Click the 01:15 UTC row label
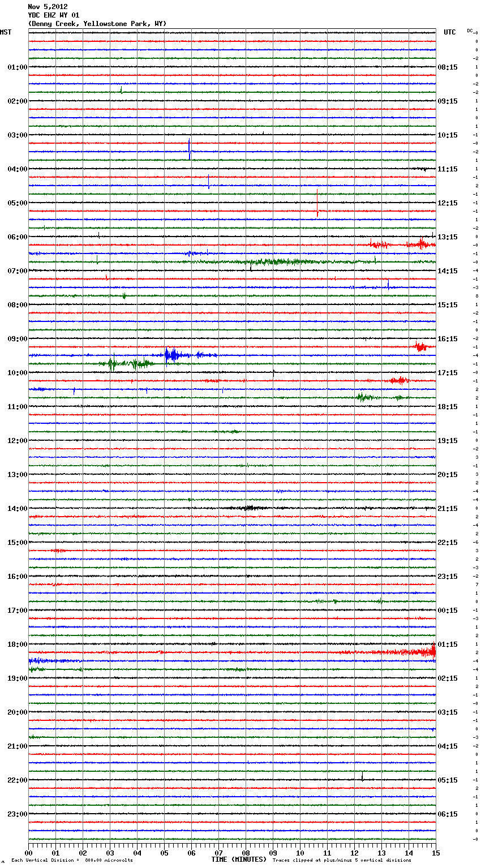Screen dimensions: 481x868 pos(448,644)
